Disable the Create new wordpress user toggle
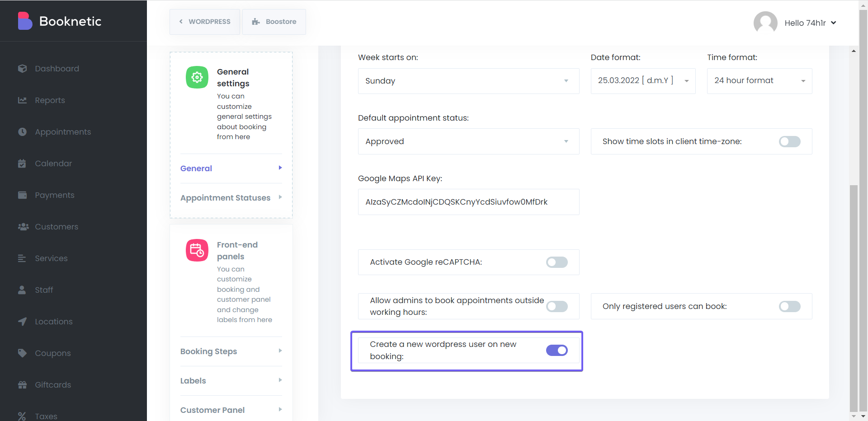 [557, 350]
